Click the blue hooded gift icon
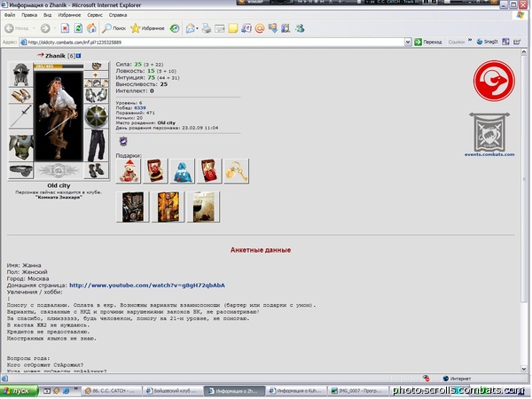This screenshot has width=532, height=399. pyautogui.click(x=182, y=171)
